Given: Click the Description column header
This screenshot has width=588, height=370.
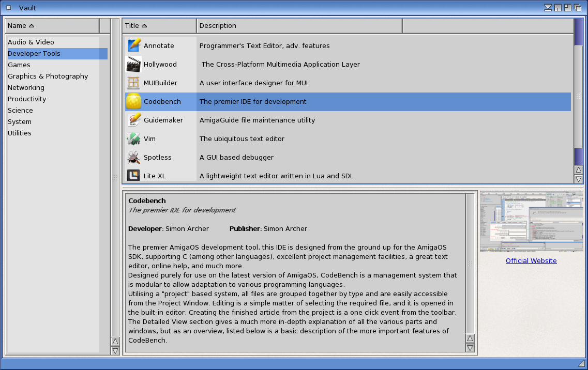Looking at the screenshot, I should [x=299, y=26].
